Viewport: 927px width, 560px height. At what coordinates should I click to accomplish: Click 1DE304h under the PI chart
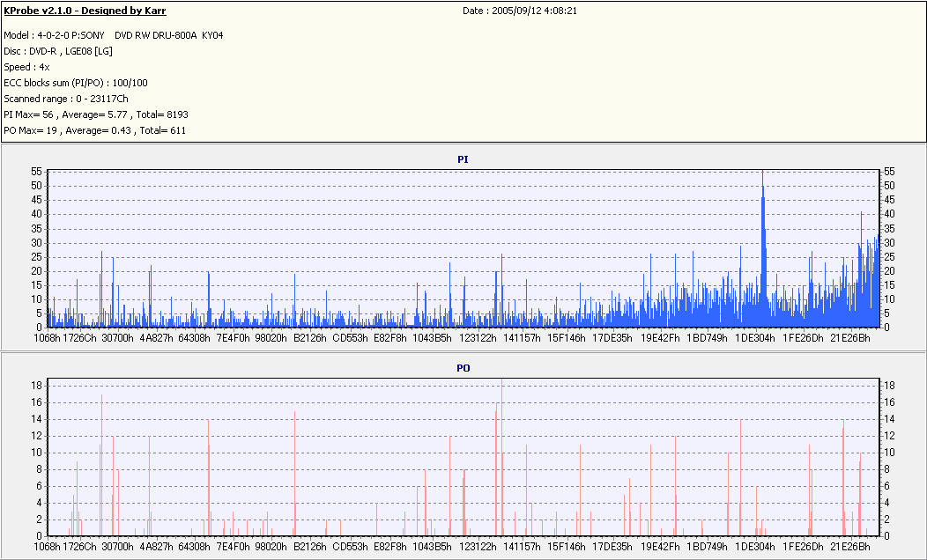(x=755, y=338)
